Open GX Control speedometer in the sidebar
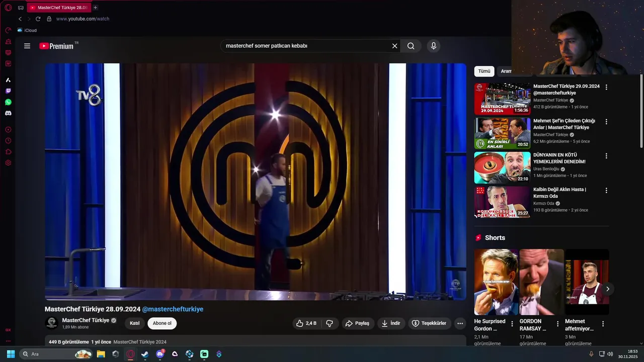Image resolution: width=644 pixels, height=362 pixels. [x=8, y=30]
